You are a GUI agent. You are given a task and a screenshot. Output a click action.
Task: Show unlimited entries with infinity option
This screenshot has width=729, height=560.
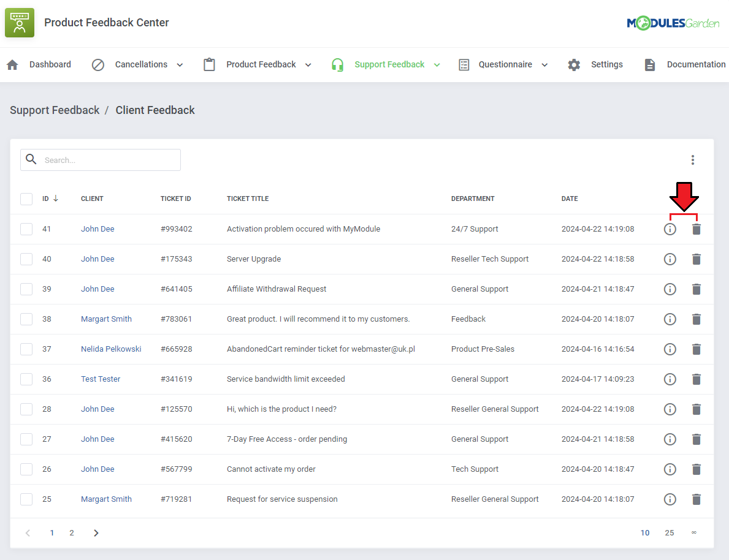click(693, 532)
